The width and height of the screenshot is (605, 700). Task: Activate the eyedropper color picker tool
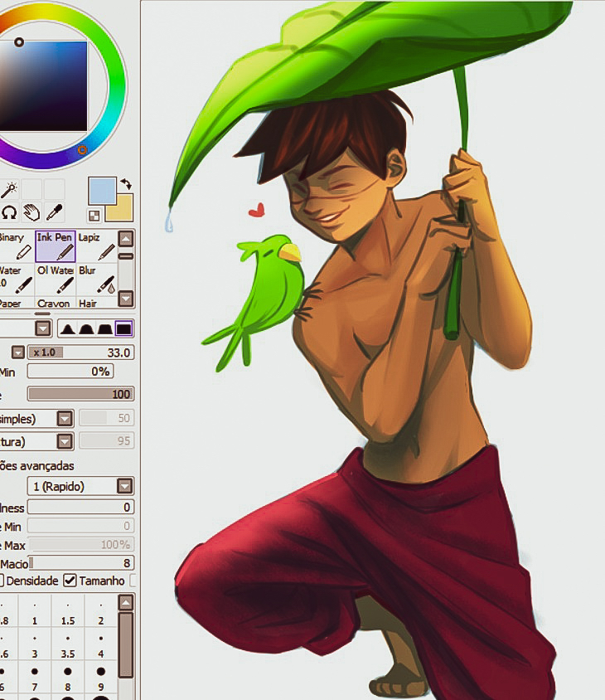[x=54, y=212]
